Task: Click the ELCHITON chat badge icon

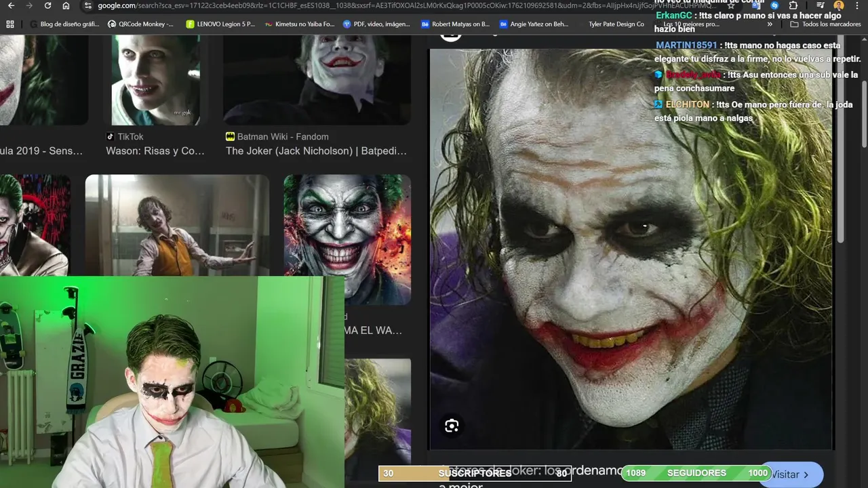Action: 658,104
